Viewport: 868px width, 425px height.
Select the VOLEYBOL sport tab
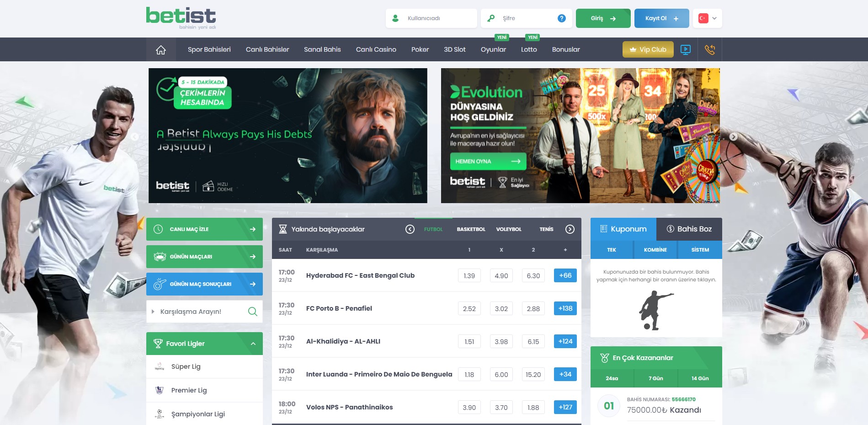click(x=509, y=229)
